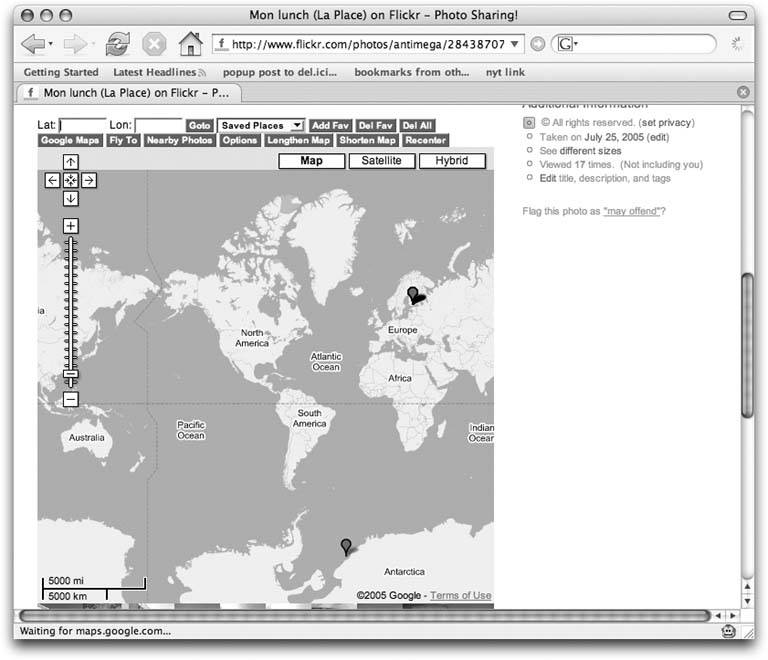
Task: Open the Getting Started bookmark
Action: pos(61,72)
